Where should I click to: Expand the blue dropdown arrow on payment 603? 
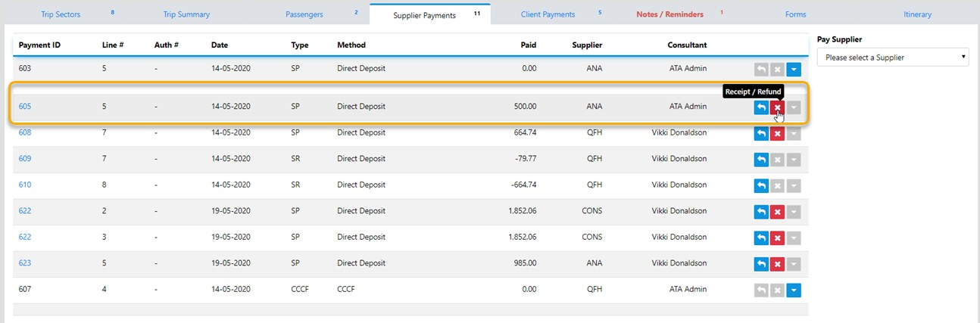pyautogui.click(x=793, y=70)
